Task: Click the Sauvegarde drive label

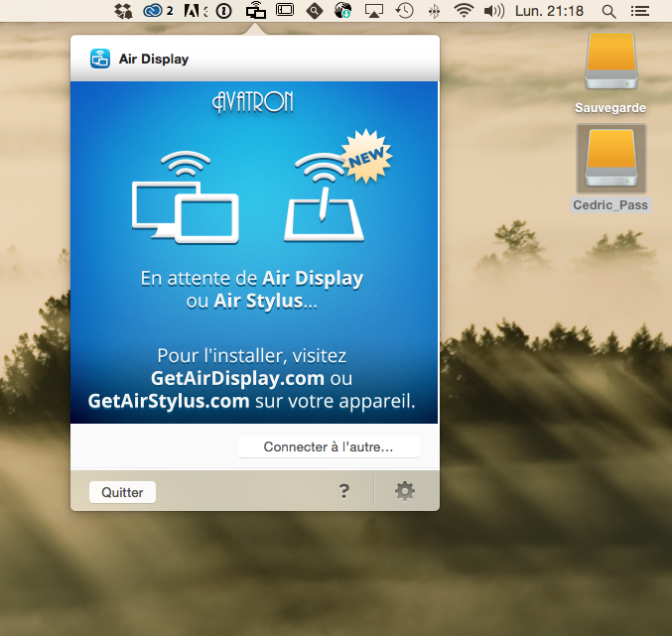Action: point(610,108)
